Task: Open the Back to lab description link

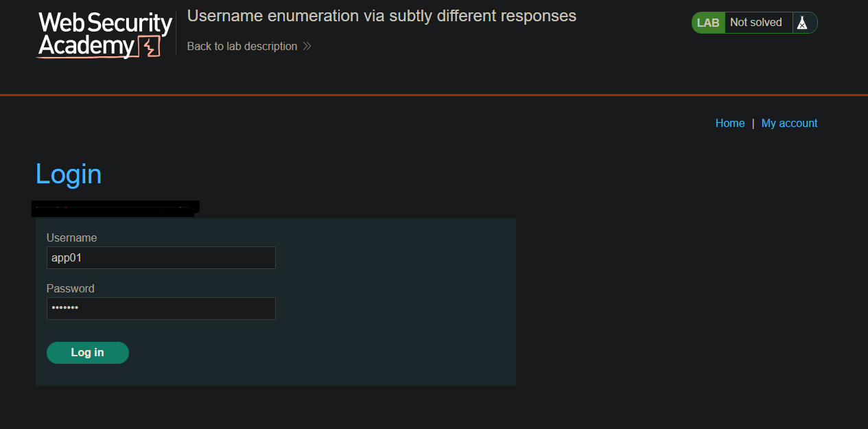Action: [x=242, y=47]
